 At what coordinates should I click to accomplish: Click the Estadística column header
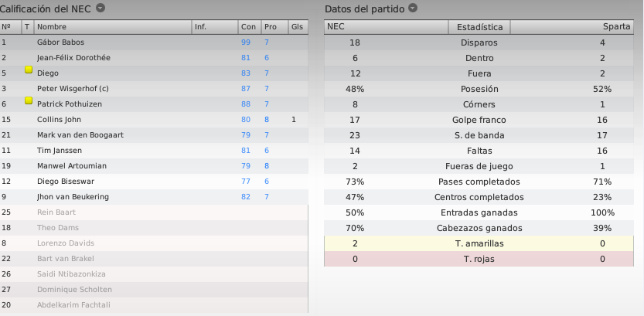(479, 27)
